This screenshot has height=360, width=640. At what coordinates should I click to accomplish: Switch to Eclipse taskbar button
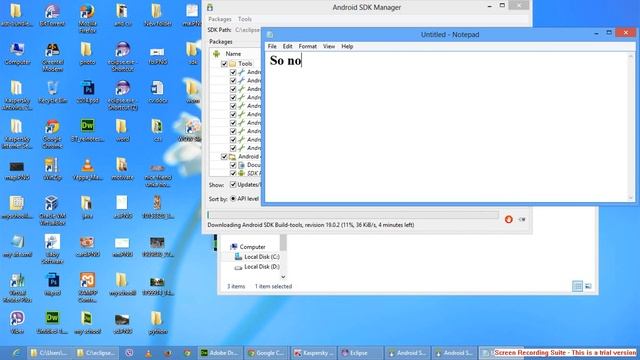pyautogui.click(x=360, y=353)
